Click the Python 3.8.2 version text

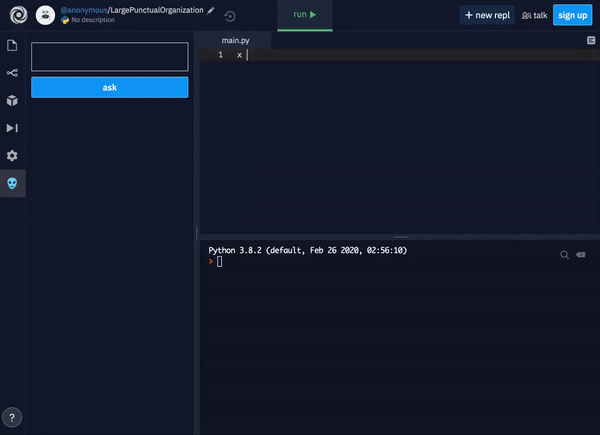click(x=307, y=250)
